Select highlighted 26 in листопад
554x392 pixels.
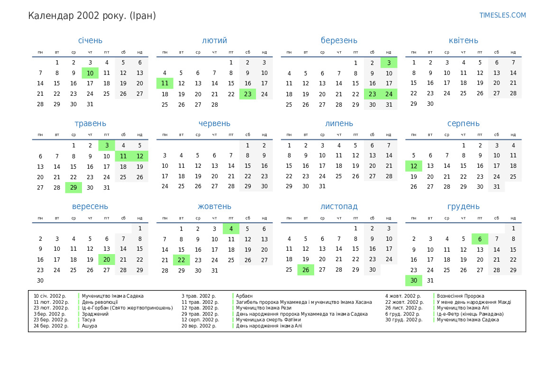306,270
